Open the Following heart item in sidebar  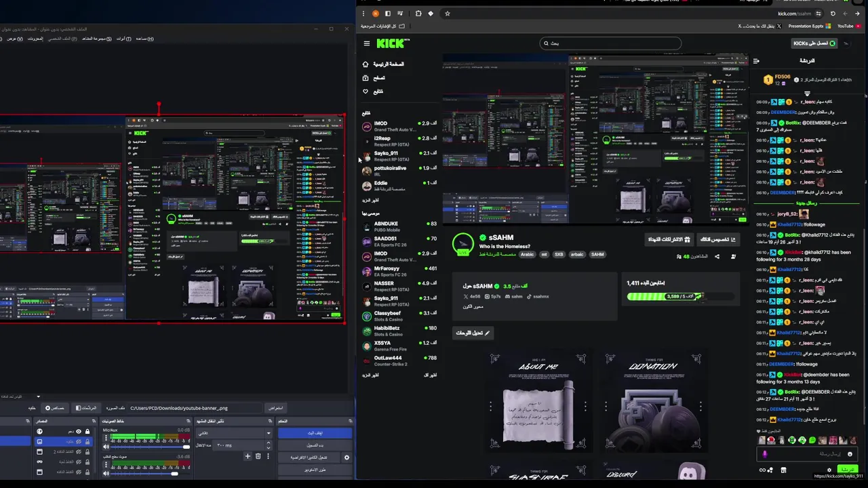(x=374, y=91)
